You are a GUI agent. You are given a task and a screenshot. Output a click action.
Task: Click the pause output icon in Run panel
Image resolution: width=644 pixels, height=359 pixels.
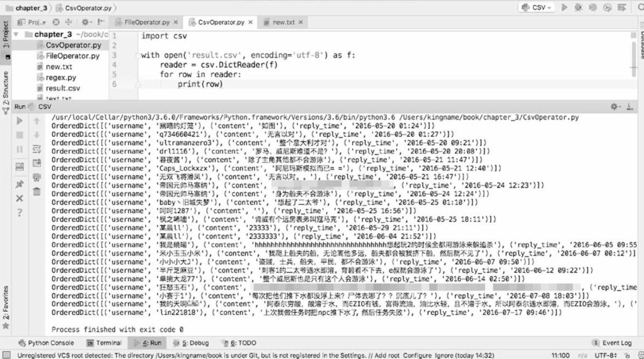(19, 149)
